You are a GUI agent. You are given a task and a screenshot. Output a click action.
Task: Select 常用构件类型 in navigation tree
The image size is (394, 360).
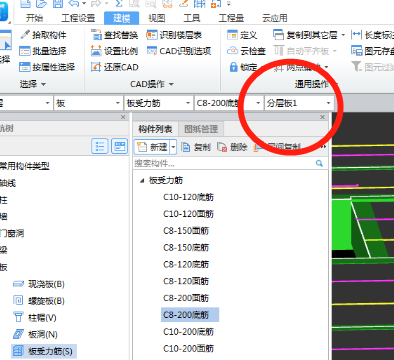[25, 166]
